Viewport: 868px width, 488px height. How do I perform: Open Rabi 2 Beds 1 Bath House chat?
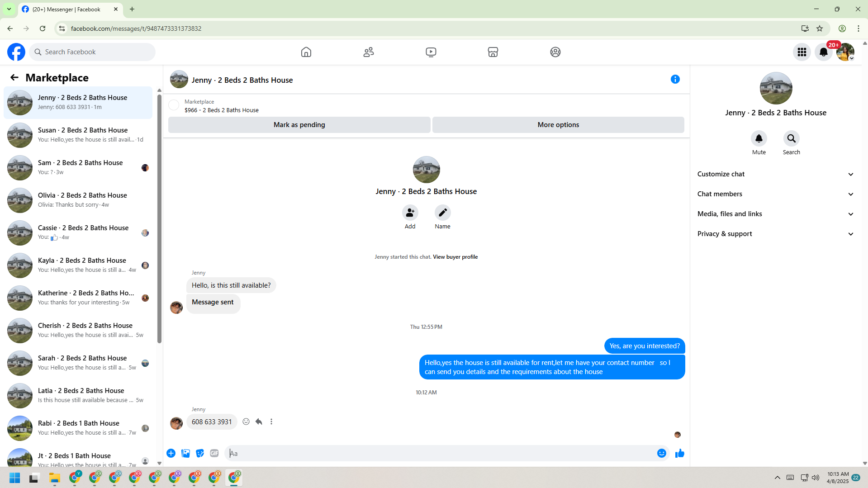78,428
